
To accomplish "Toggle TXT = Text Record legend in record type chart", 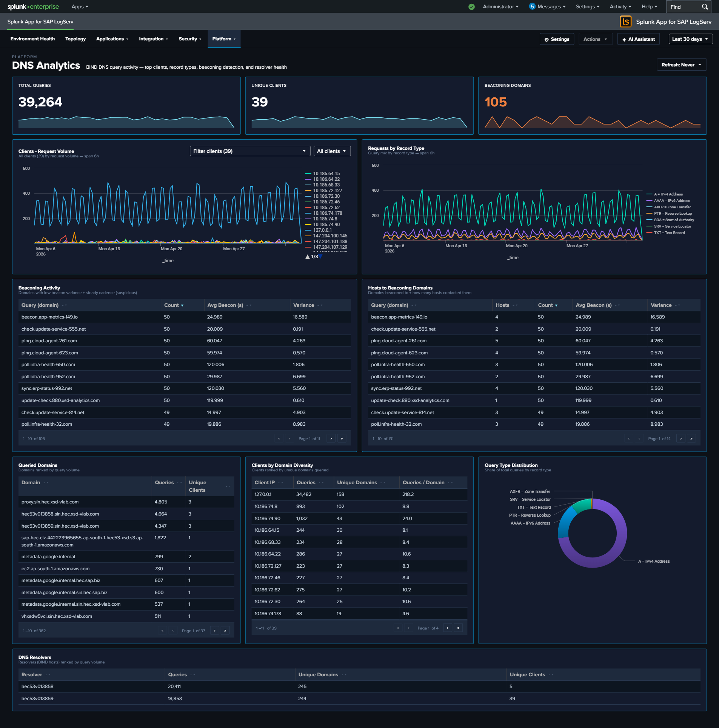I will [666, 233].
